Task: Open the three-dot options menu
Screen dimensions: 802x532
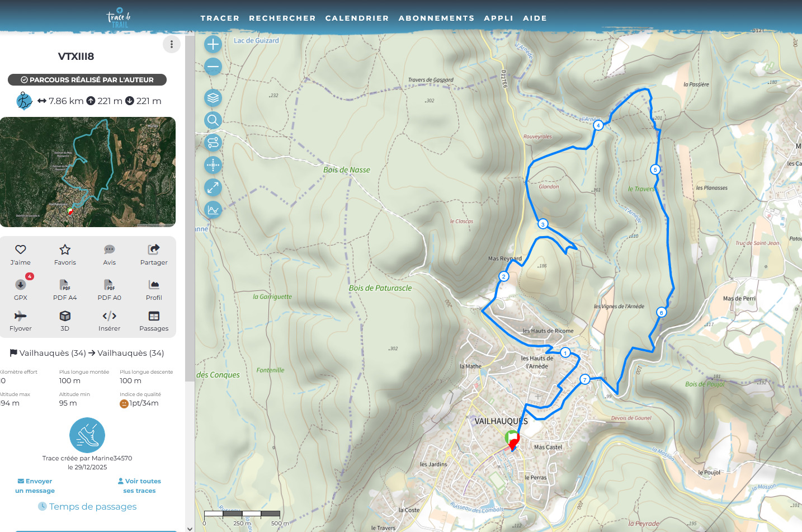Action: click(172, 44)
